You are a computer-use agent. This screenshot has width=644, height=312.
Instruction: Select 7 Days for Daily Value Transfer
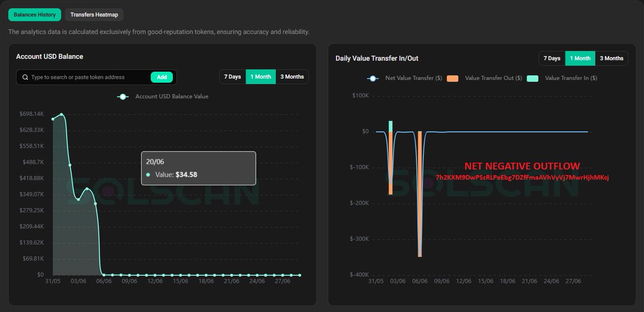click(x=552, y=58)
